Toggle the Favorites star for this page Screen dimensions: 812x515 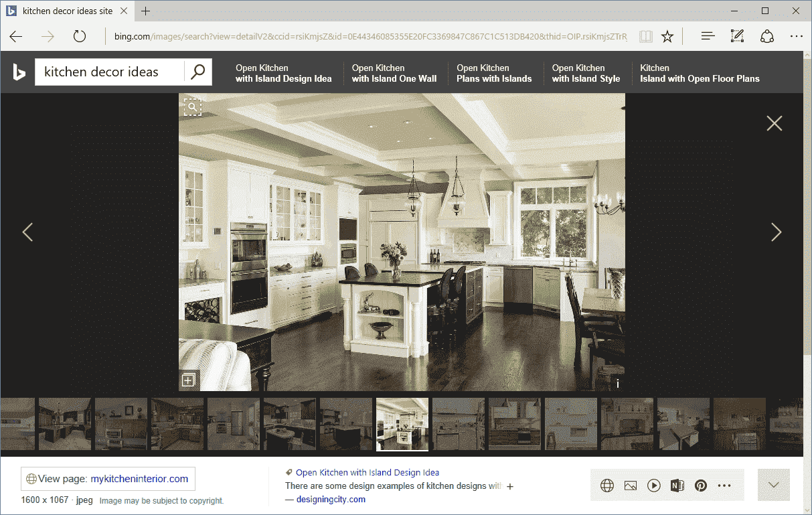click(667, 36)
